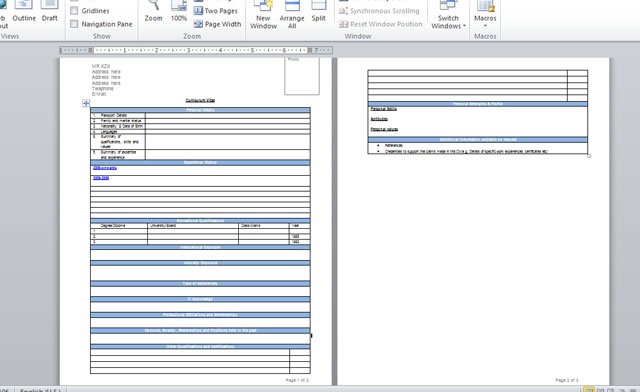Screen dimensions: 640x392
Task: Click the 'Page 2 of 2' footer
Action: [x=567, y=380]
